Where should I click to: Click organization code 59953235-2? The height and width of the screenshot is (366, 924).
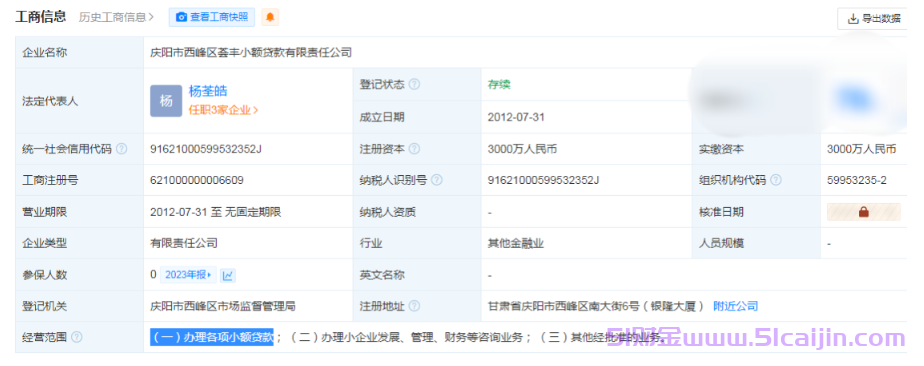pos(857,180)
